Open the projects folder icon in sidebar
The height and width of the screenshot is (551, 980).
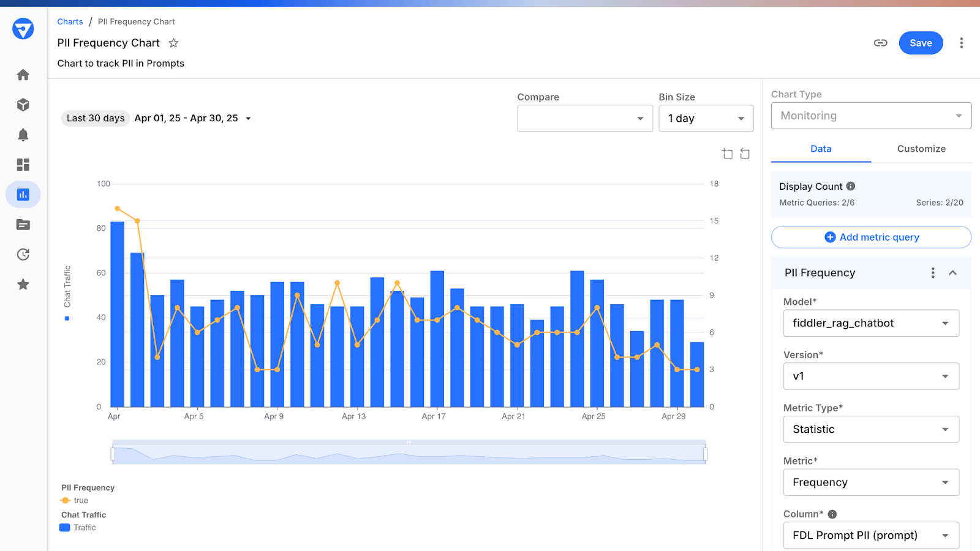(x=23, y=225)
